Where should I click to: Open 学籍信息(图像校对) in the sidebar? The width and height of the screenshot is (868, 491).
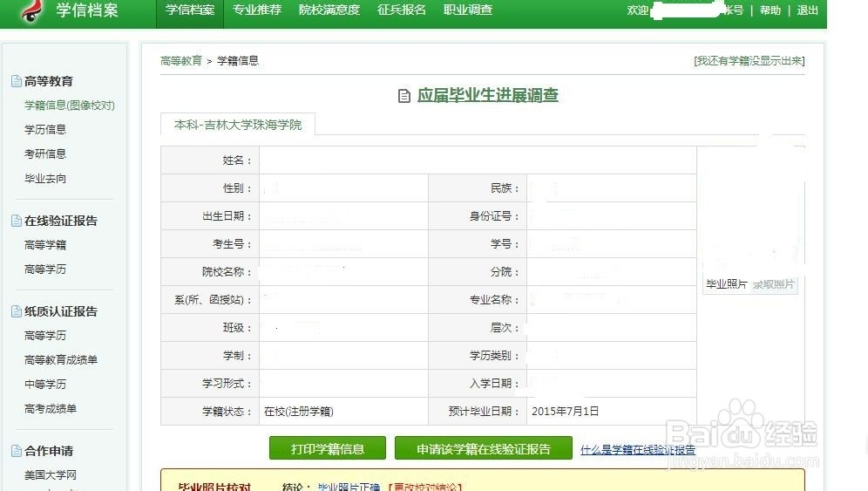coord(69,106)
